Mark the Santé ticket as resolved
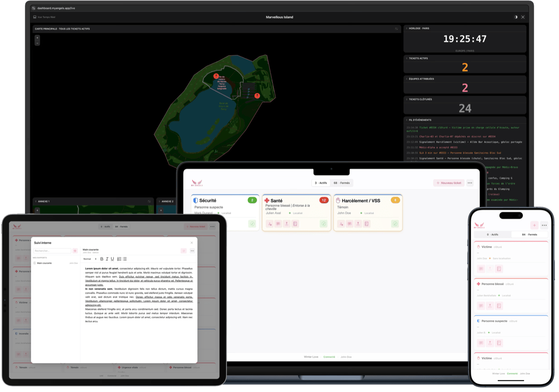 [x=324, y=224]
